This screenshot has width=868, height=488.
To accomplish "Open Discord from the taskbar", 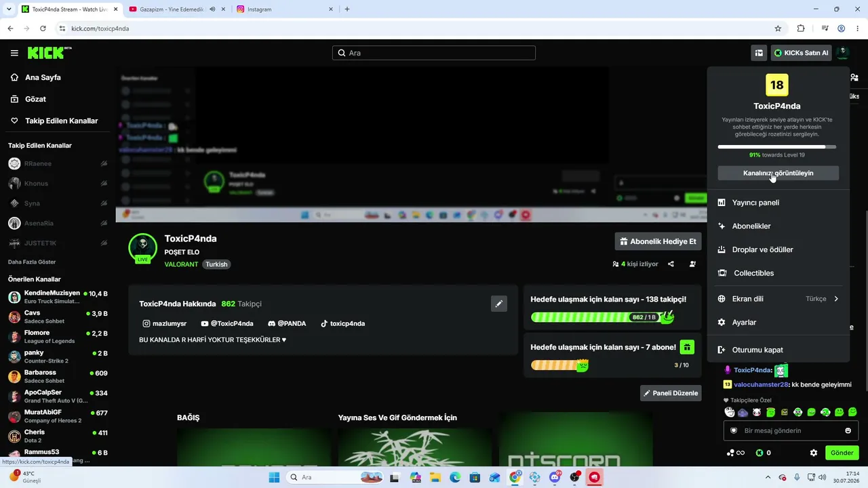I will [555, 477].
